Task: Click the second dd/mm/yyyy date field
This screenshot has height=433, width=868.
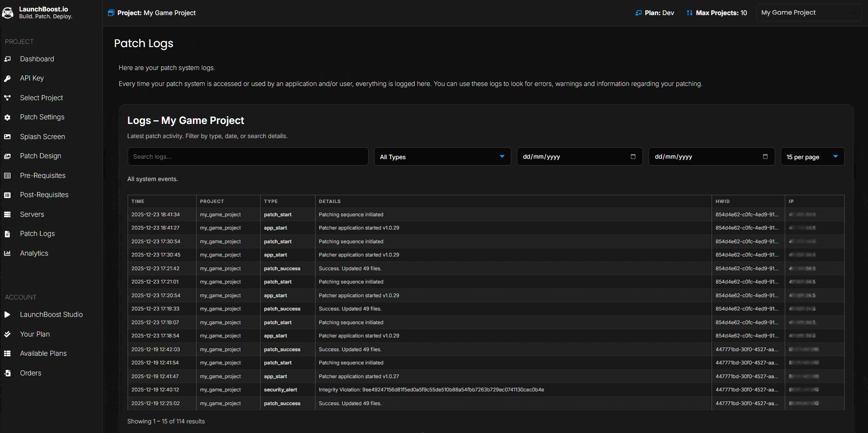Action: point(712,156)
